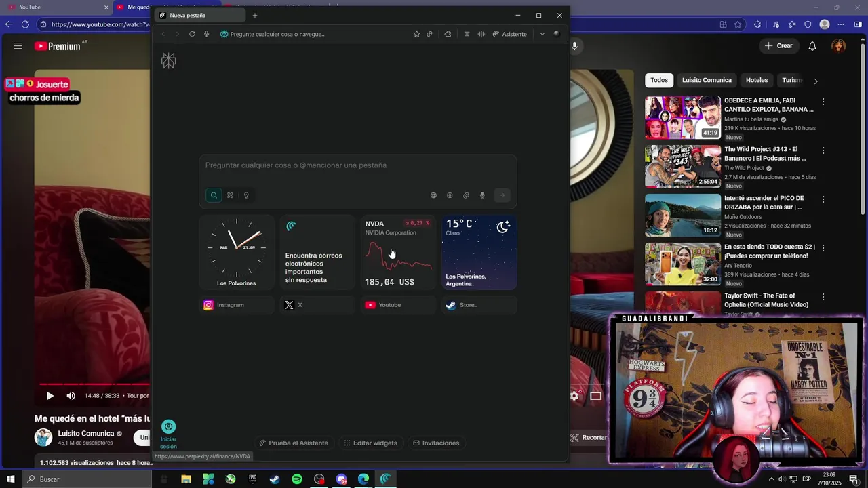
Task: Open the OBEDECE A EMILIA thumbnail
Action: click(x=683, y=118)
